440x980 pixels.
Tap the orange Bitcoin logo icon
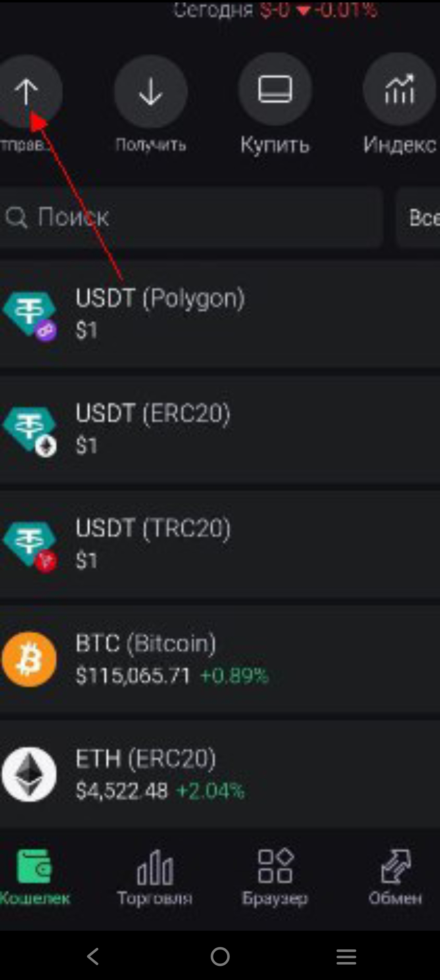coord(29,659)
